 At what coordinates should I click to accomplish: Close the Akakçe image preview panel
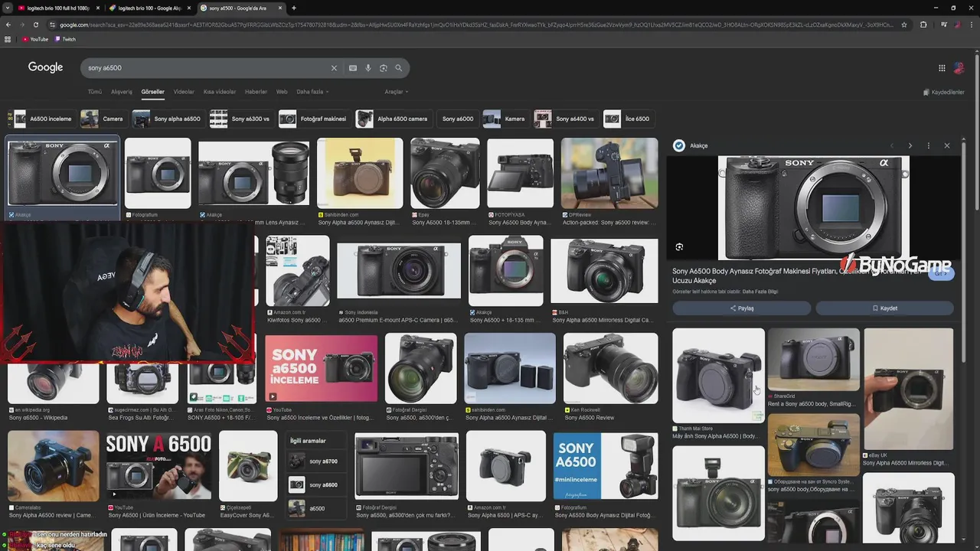tap(947, 145)
